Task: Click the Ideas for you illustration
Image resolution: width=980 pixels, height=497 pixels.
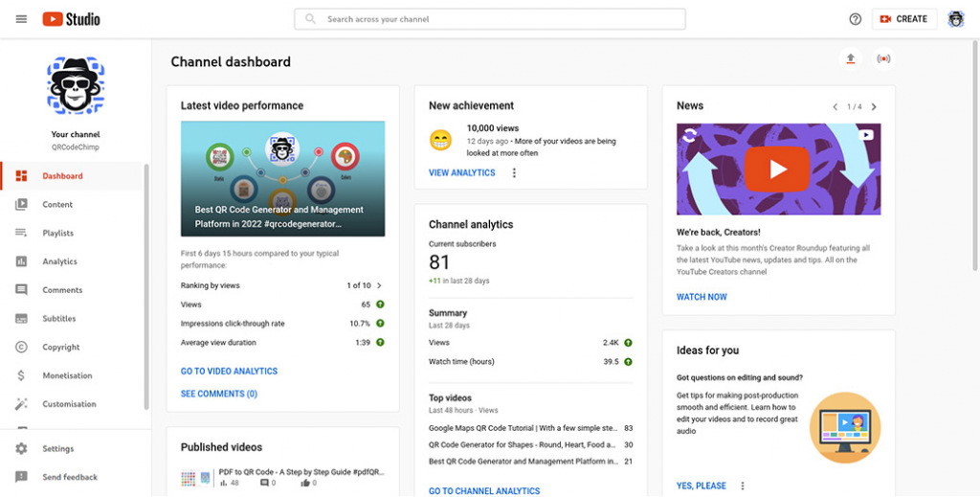Action: coord(845,428)
